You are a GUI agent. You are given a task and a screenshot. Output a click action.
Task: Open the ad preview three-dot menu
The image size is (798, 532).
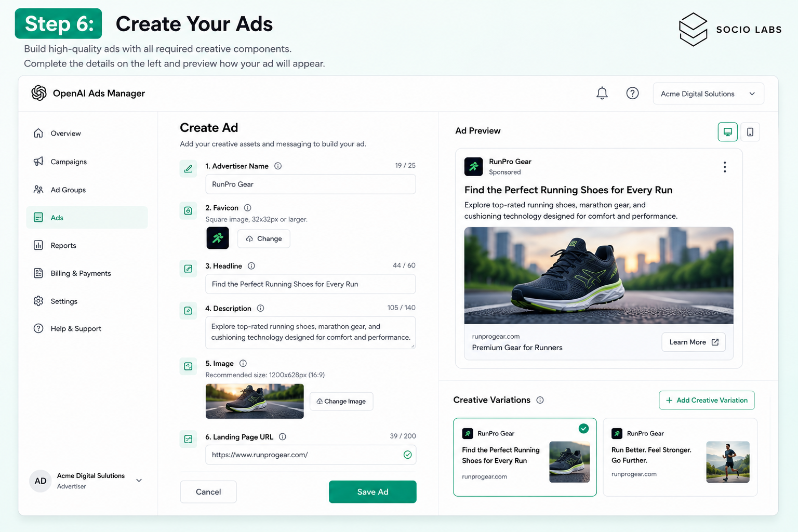pos(725,167)
